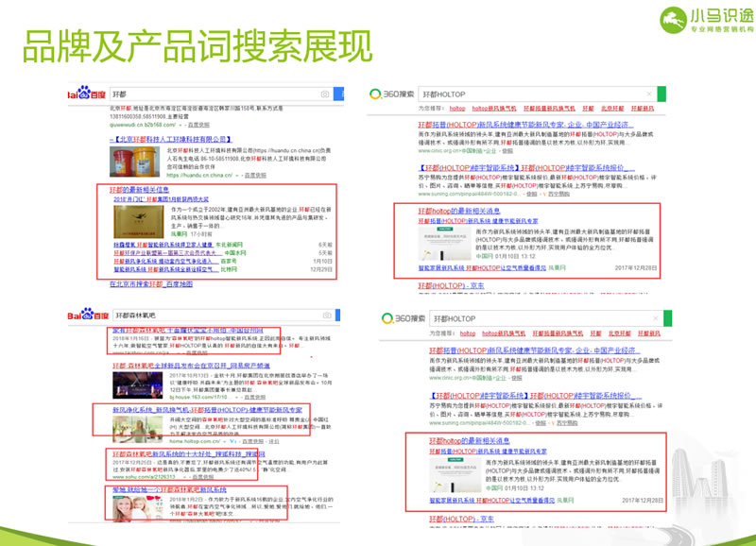Click suggestion 环都新风 in the upper 360 screenshot
The width and height of the screenshot is (756, 546).
coord(643,109)
